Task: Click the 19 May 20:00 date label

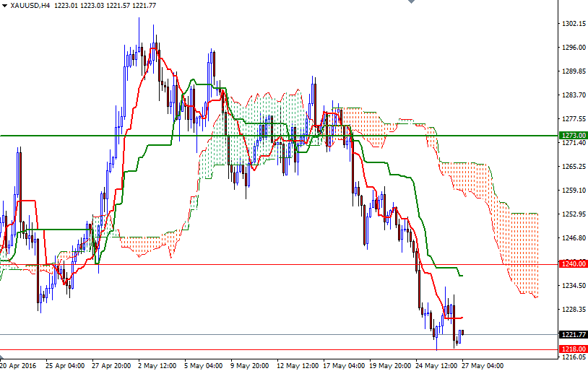Action: coord(389,365)
